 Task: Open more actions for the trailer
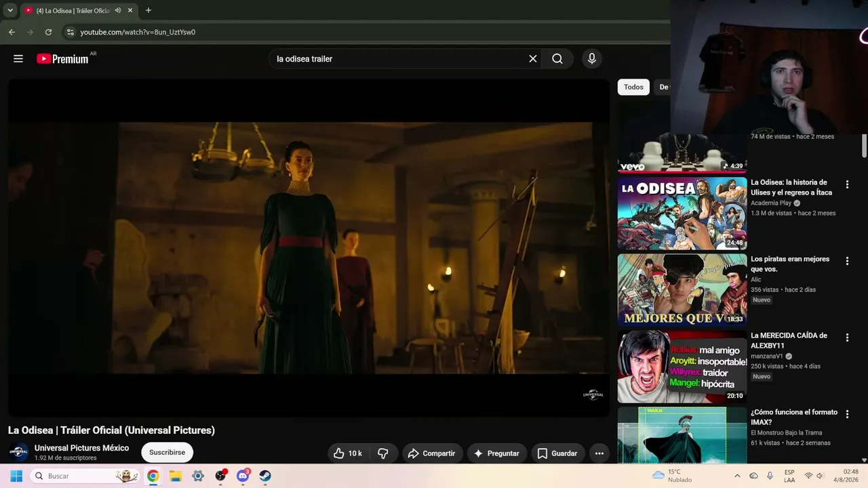[x=599, y=453]
